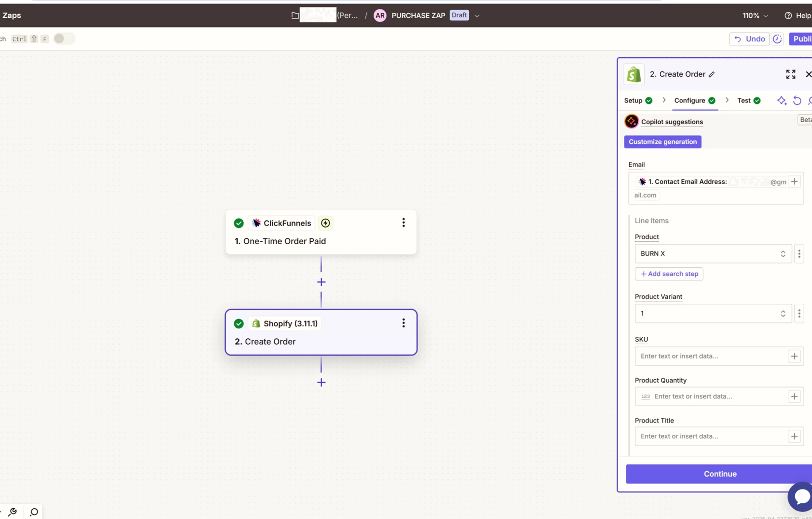Open the version history clock icon
Screen dimensions: 812x519
(x=778, y=39)
